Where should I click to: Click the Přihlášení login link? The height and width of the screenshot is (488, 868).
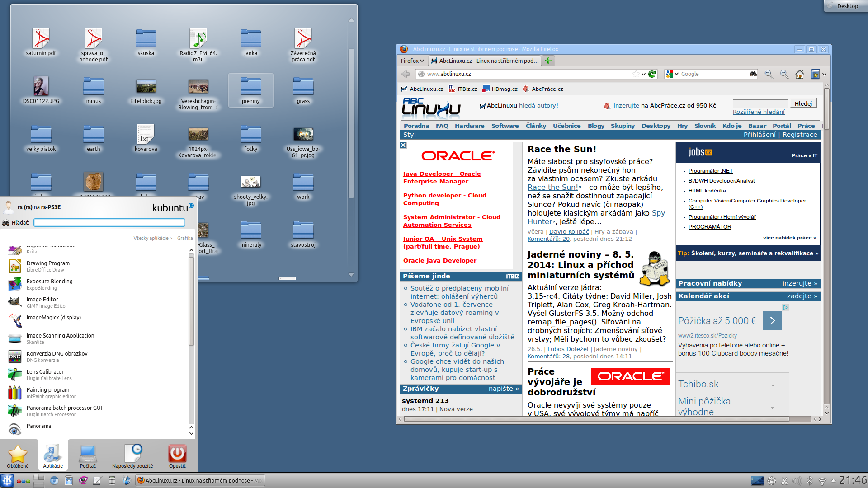coord(759,135)
